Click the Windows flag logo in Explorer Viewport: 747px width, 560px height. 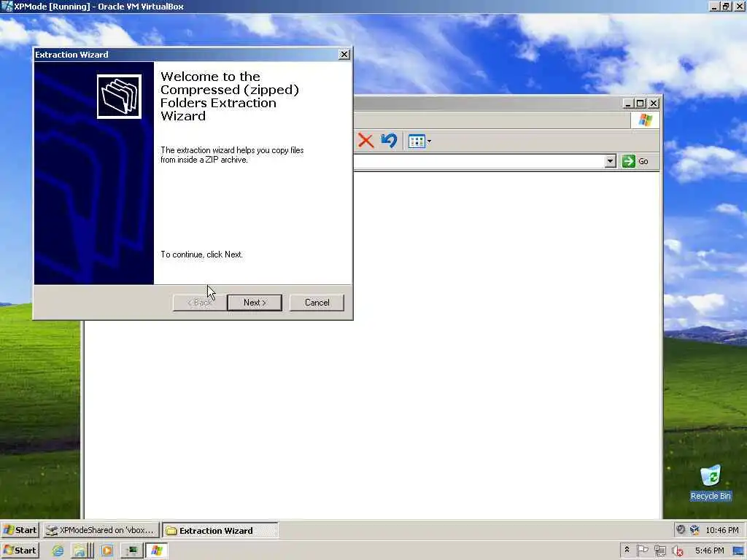[646, 120]
